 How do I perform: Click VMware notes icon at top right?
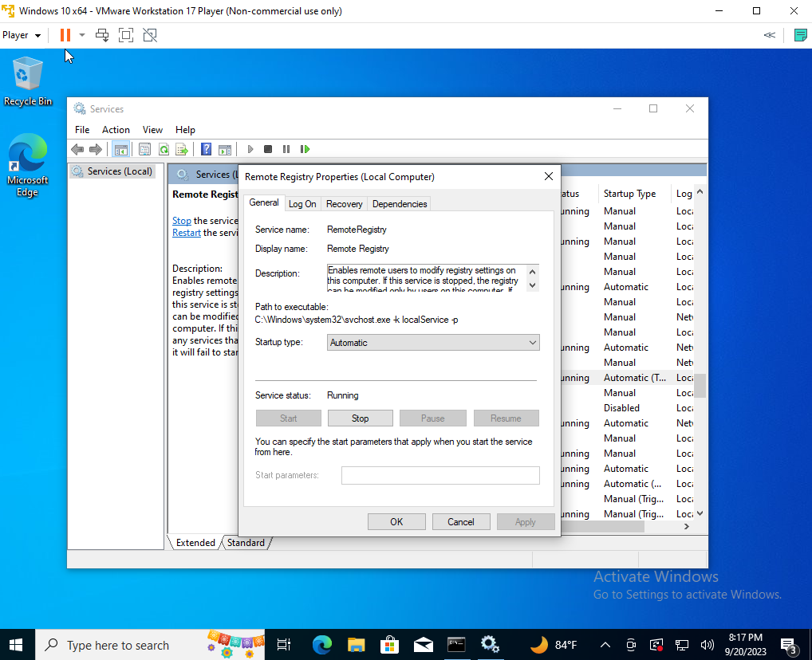(800, 35)
